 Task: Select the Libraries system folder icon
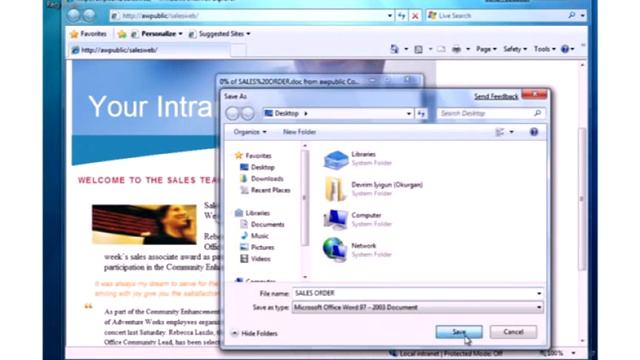click(x=336, y=159)
